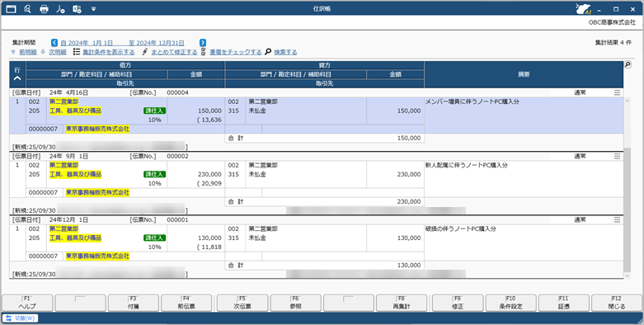Click まとめて修正する link
The image size is (644, 325).
click(x=174, y=52)
